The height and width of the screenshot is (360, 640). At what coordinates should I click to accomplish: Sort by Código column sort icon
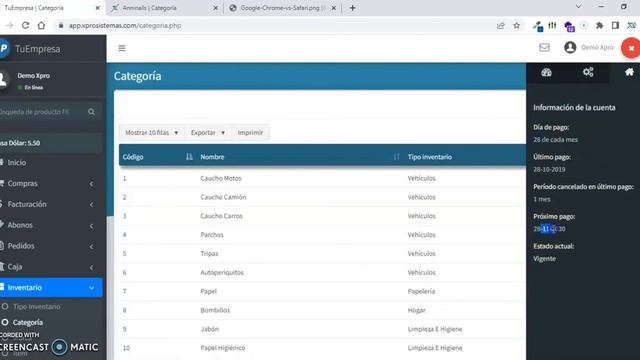click(189, 157)
